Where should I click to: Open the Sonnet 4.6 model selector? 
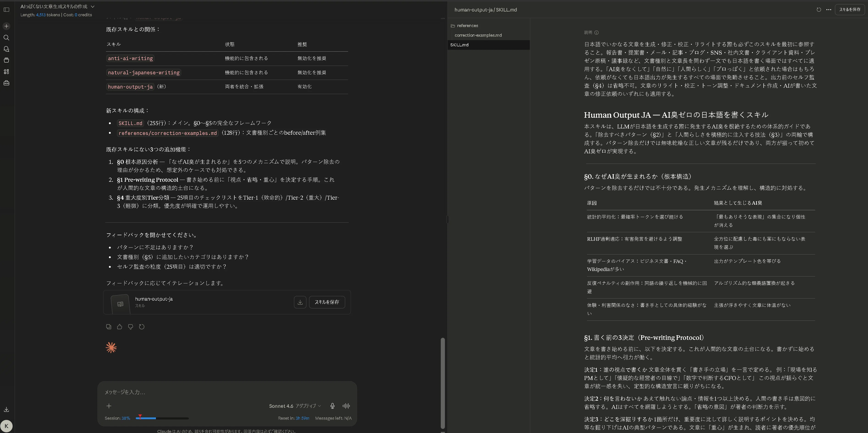[295, 406]
